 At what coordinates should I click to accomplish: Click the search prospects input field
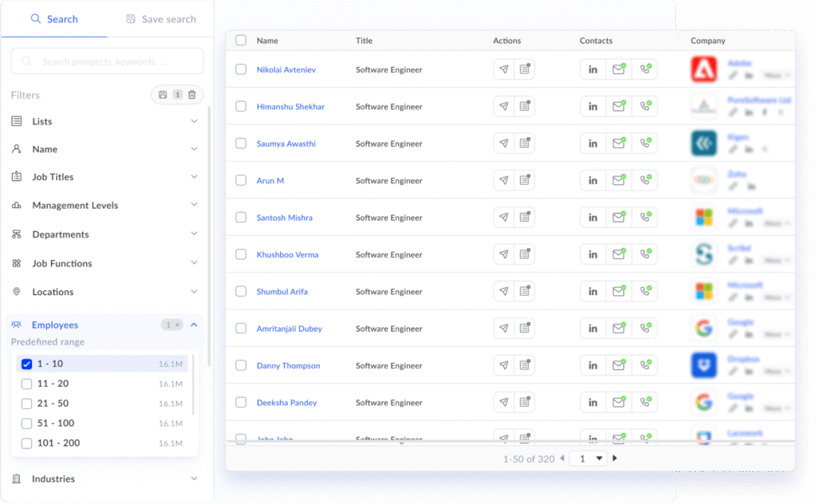point(108,61)
